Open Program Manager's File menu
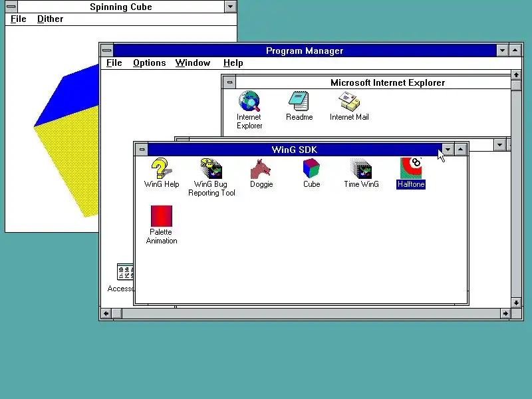The image size is (532, 399). (114, 63)
